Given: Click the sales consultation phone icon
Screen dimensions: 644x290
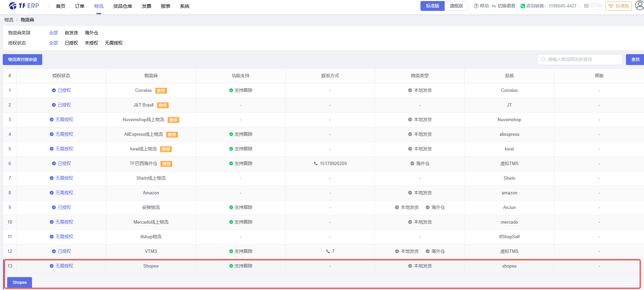Looking at the screenshot, I should (523, 6).
